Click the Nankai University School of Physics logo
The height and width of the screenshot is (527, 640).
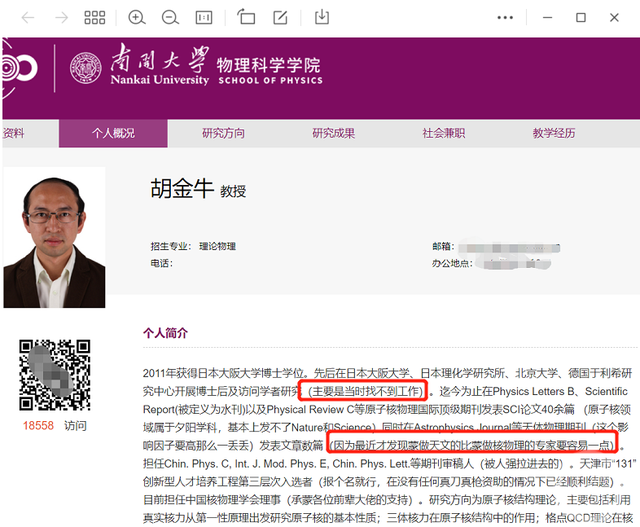click(196, 68)
